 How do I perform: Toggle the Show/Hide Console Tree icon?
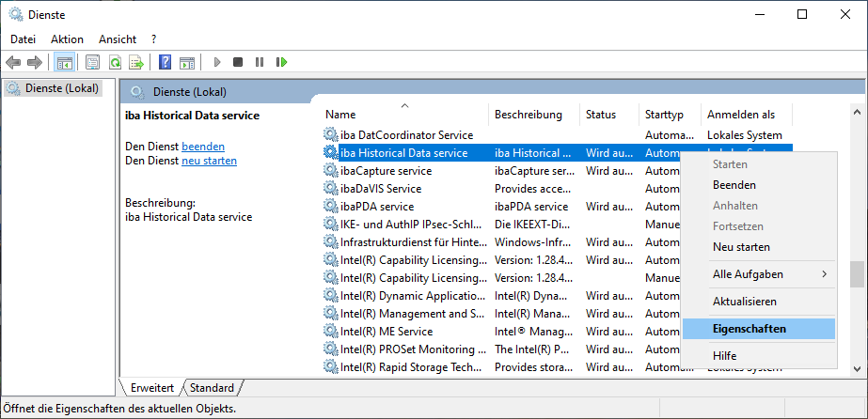pyautogui.click(x=65, y=62)
